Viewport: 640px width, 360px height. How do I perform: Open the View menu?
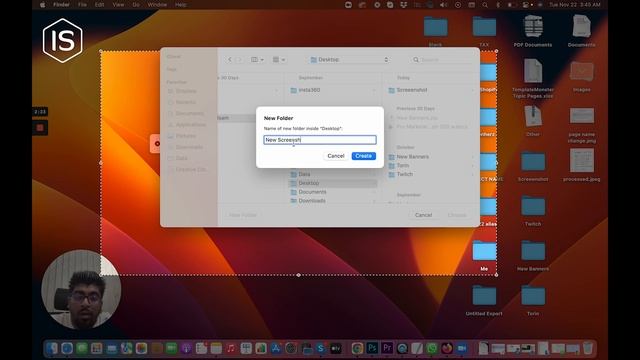point(118,5)
